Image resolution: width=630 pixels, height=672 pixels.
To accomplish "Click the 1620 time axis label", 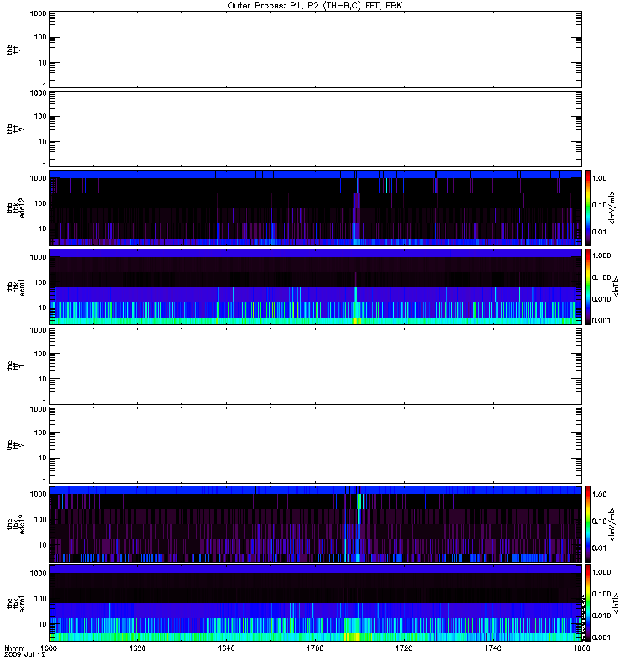I will 138,648.
